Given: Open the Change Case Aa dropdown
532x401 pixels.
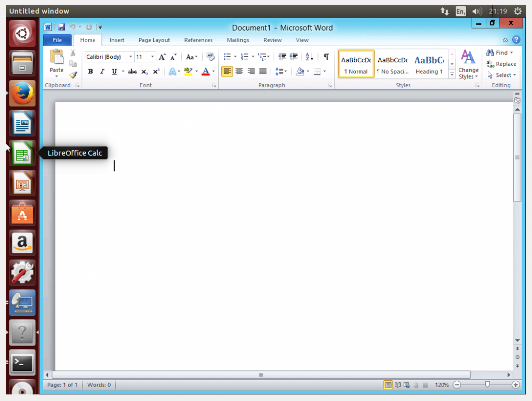Looking at the screenshot, I should 191,57.
